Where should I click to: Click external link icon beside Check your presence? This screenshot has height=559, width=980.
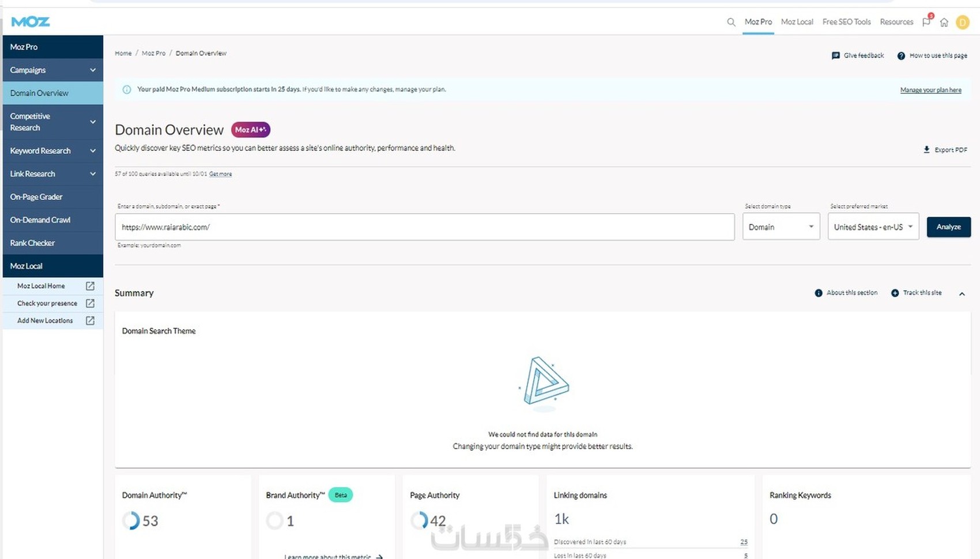pos(90,303)
